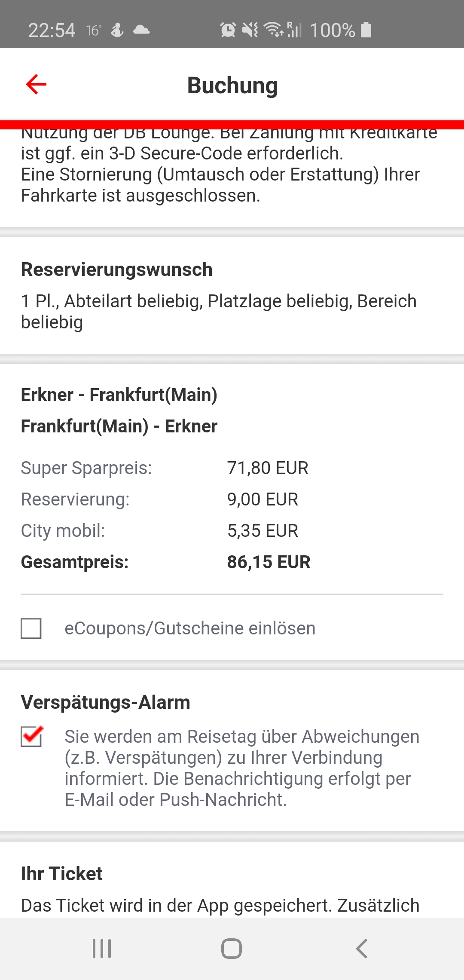Tap the Ihr Ticket section heading
Image resolution: width=464 pixels, height=980 pixels.
pos(62,874)
